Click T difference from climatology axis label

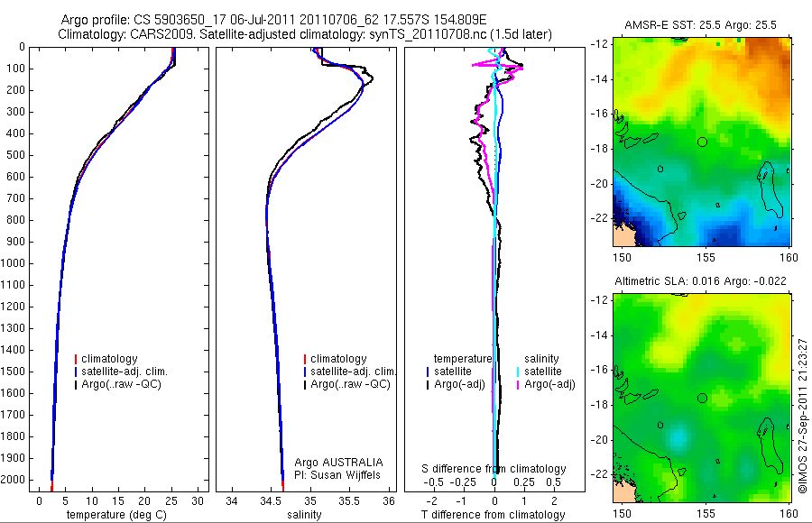[493, 515]
